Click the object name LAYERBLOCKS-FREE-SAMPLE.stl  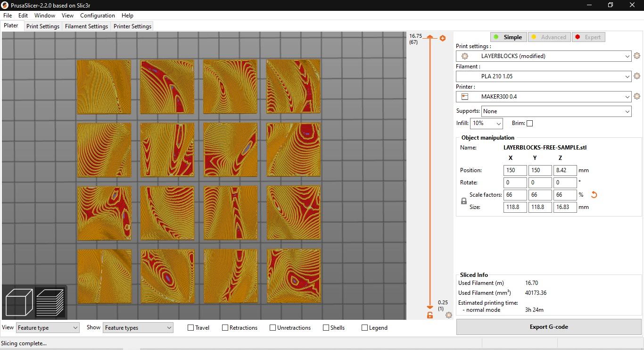coord(545,148)
